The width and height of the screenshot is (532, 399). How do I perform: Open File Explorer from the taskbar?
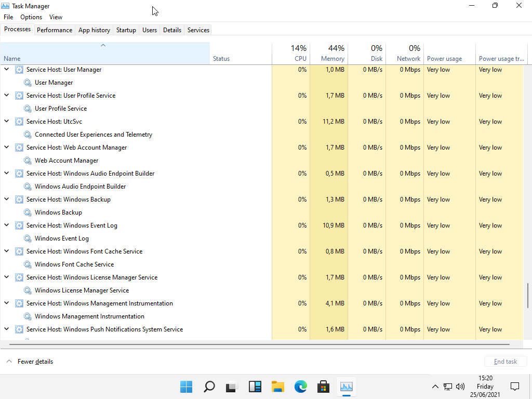278,387
